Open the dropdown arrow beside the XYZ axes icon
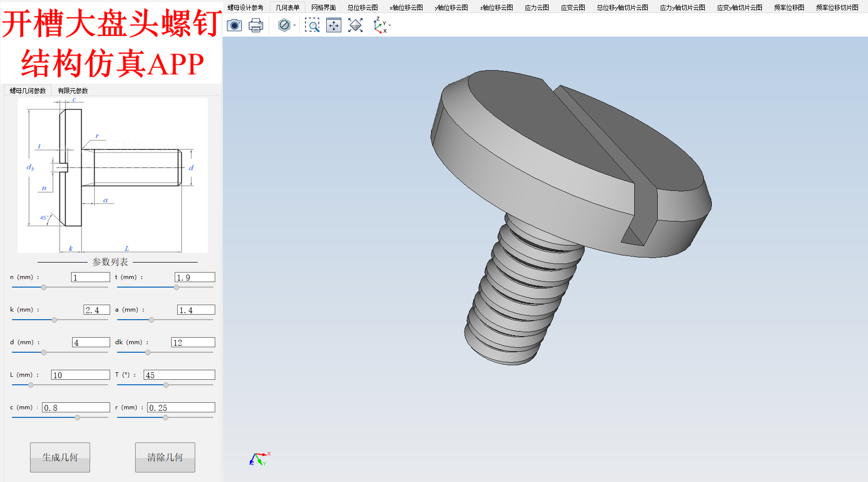The height and width of the screenshot is (482, 868). click(390, 25)
